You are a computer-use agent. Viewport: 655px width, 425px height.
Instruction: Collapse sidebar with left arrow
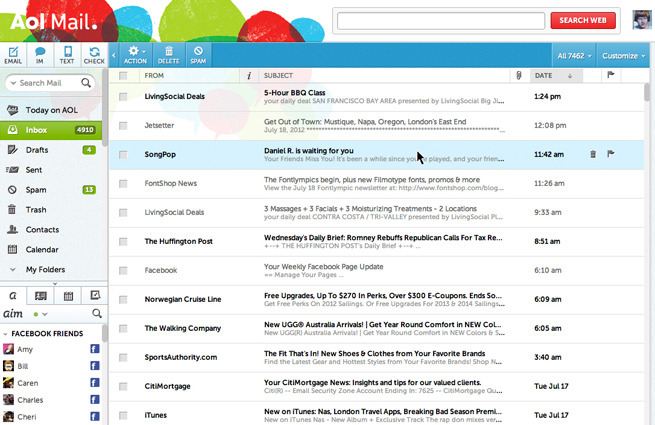click(x=114, y=55)
